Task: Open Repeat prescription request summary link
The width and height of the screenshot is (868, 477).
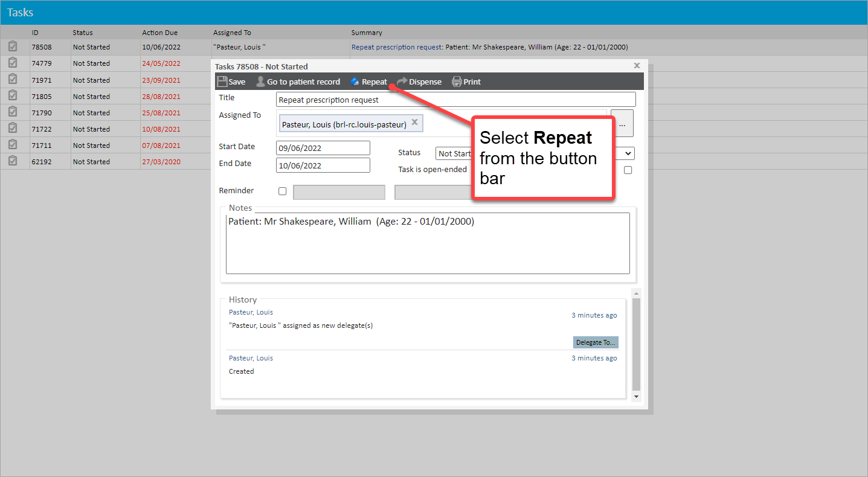Action: pos(397,47)
